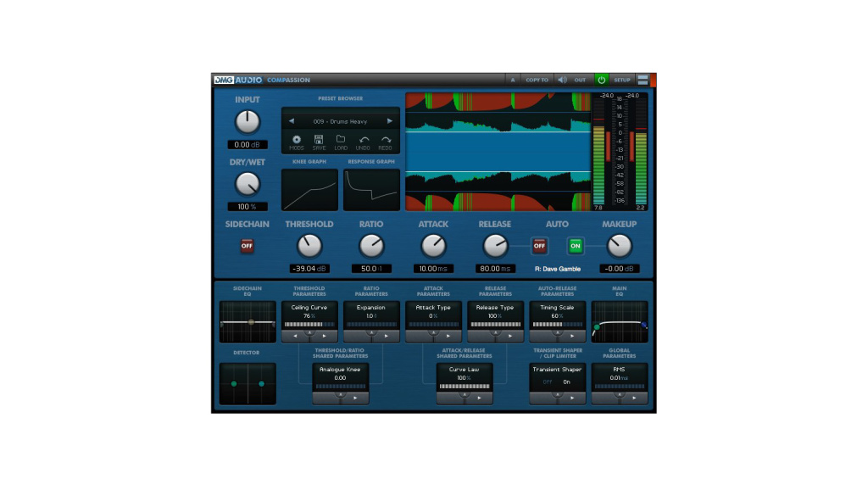Click the UNDO arrow icon

click(363, 140)
